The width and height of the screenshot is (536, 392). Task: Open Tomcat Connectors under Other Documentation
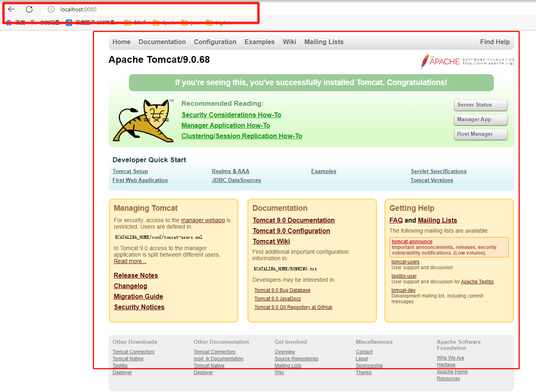click(214, 352)
